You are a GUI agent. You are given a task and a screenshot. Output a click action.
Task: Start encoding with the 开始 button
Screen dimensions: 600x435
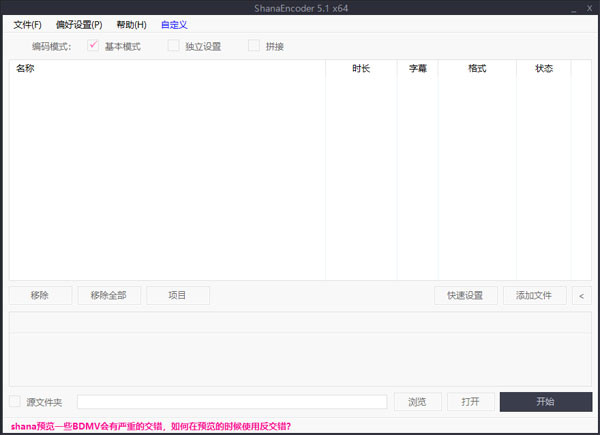click(x=545, y=402)
